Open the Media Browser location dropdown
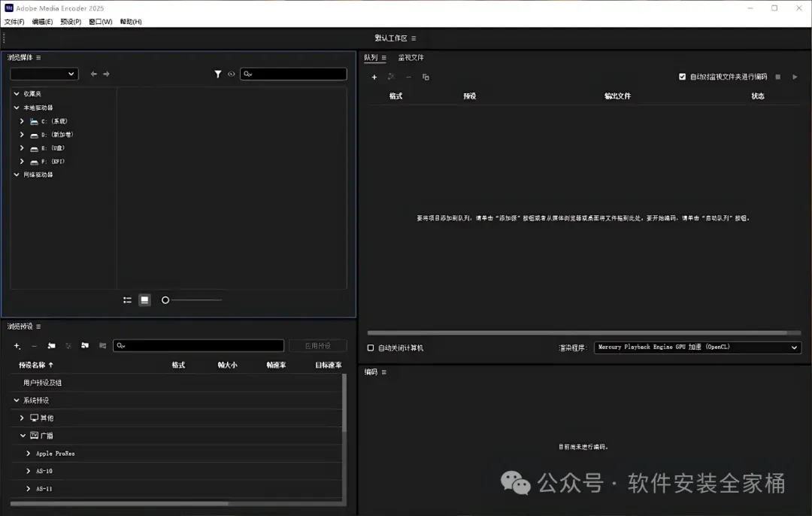 (x=44, y=74)
